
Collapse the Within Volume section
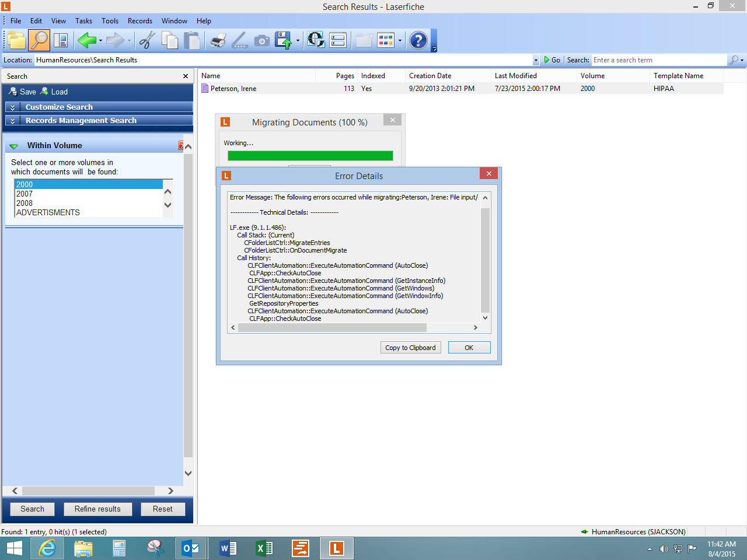[x=13, y=146]
